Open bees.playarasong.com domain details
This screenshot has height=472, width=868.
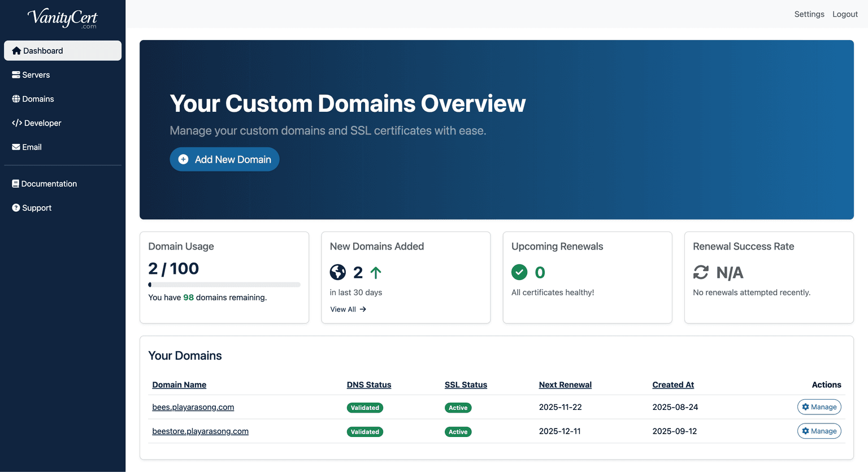coord(193,407)
